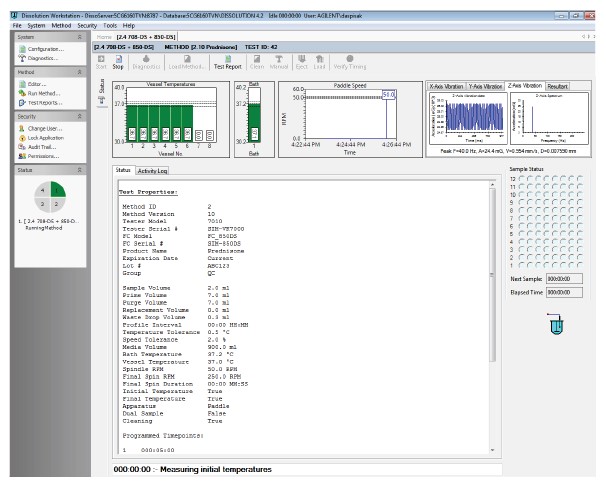Click programmed timepoint 1 000:05:00
The height and width of the screenshot is (484, 606).
tap(148, 450)
